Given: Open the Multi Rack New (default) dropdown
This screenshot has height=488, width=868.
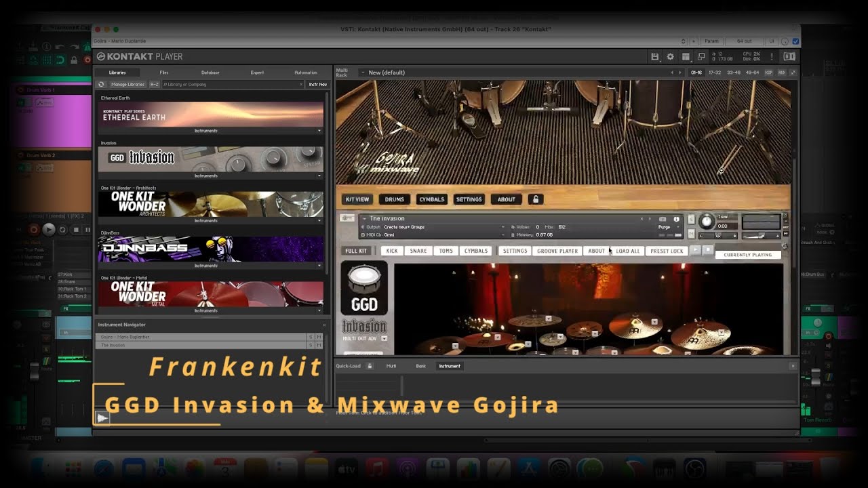Looking at the screenshot, I should 362,73.
